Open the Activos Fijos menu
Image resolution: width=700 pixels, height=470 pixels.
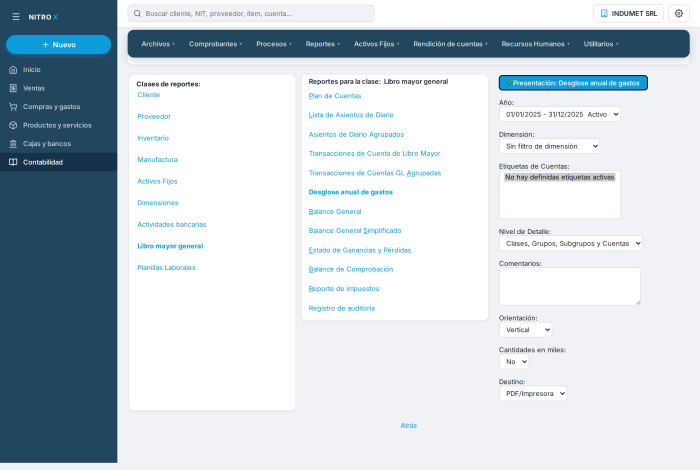376,44
